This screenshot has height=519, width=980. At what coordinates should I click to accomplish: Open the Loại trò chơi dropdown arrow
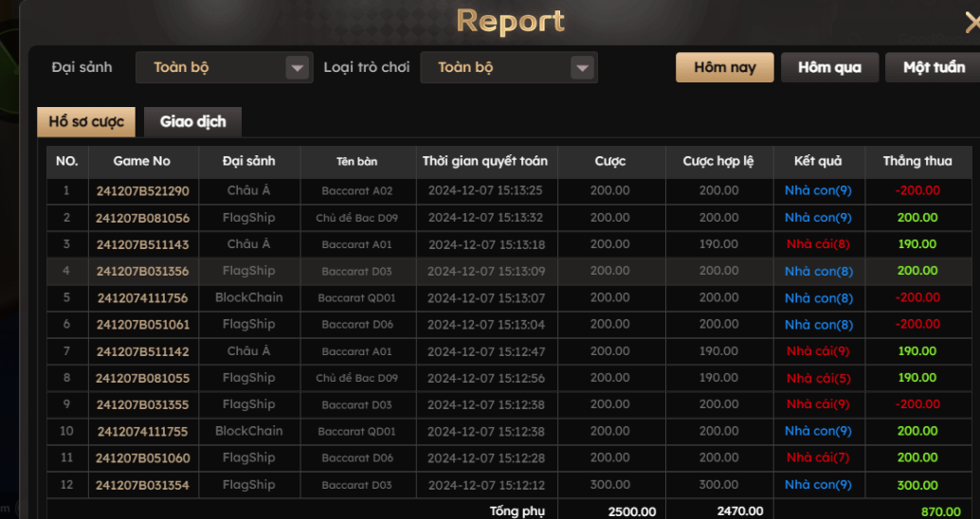582,68
